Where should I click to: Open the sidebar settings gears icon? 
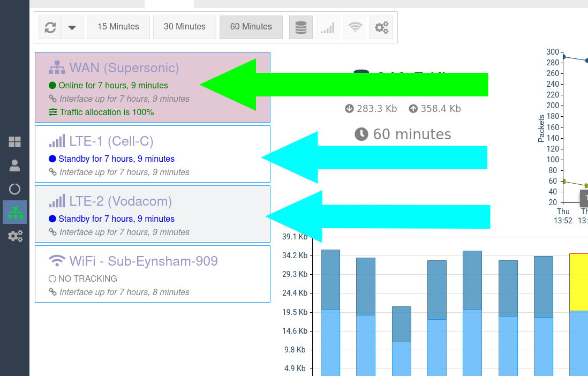14,236
